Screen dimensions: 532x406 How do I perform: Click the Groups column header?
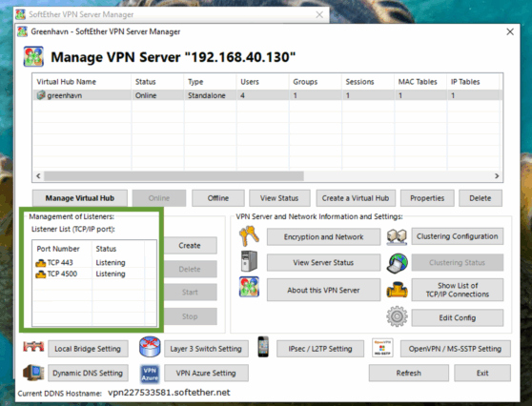pyautogui.click(x=316, y=82)
